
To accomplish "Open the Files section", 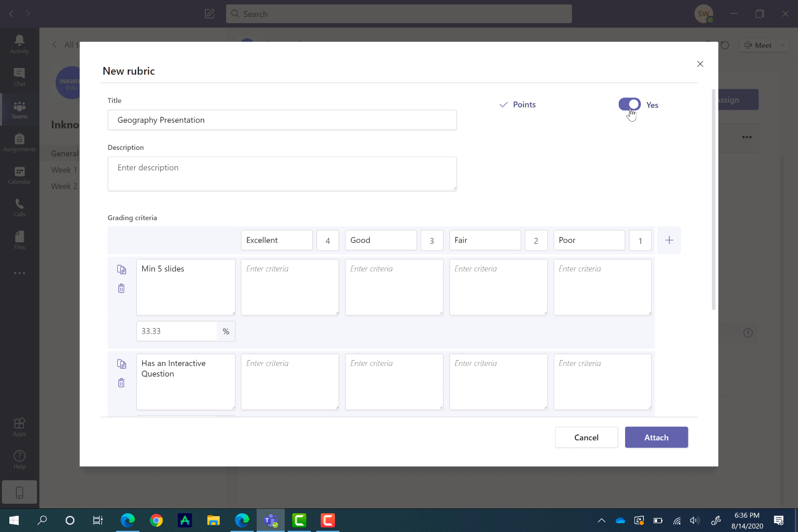I will click(19, 240).
